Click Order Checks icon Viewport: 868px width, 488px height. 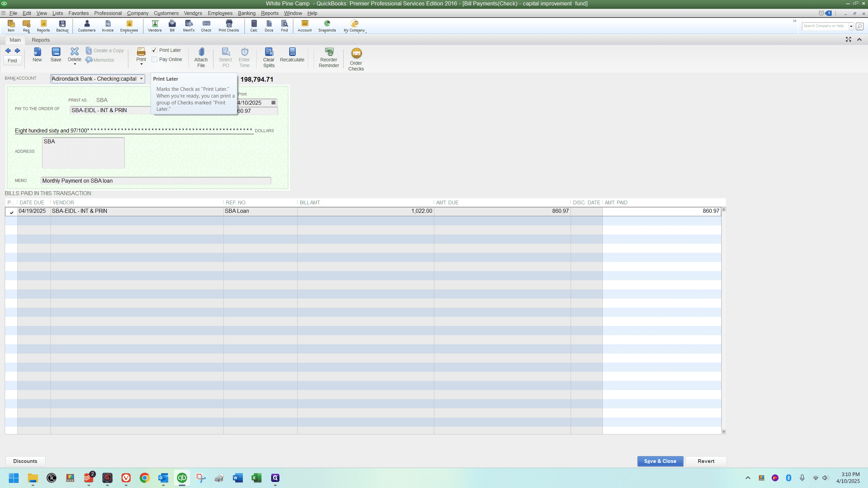(356, 59)
